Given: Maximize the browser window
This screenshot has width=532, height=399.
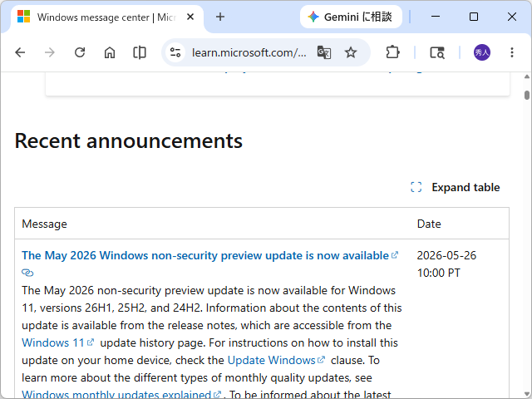Looking at the screenshot, I should [474, 17].
